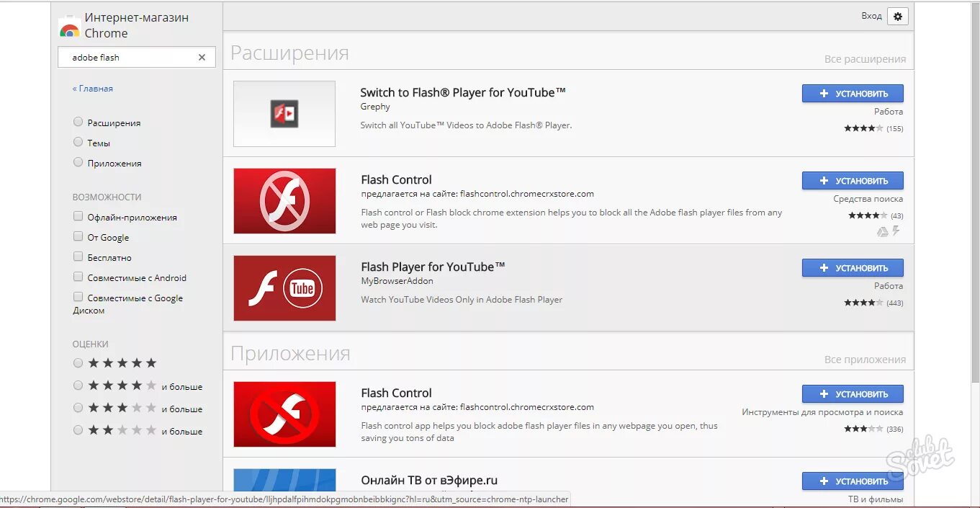Open the Flash Control extension title
Viewport: 980px width, 508px height.
pyautogui.click(x=397, y=179)
